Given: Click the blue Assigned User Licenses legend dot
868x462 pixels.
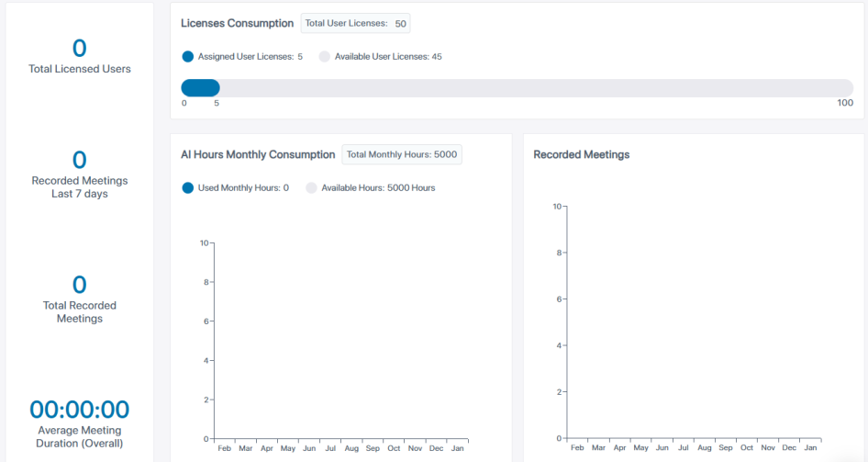Looking at the screenshot, I should [x=188, y=57].
